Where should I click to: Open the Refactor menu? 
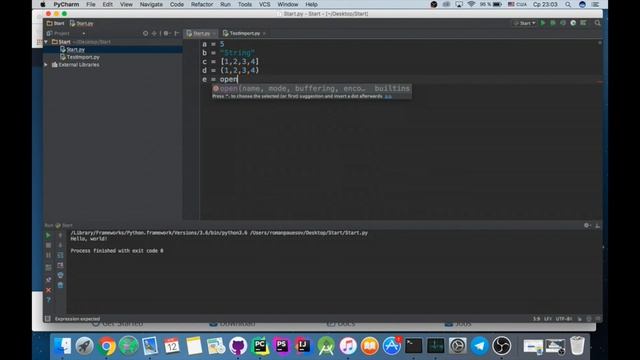(x=202, y=4)
